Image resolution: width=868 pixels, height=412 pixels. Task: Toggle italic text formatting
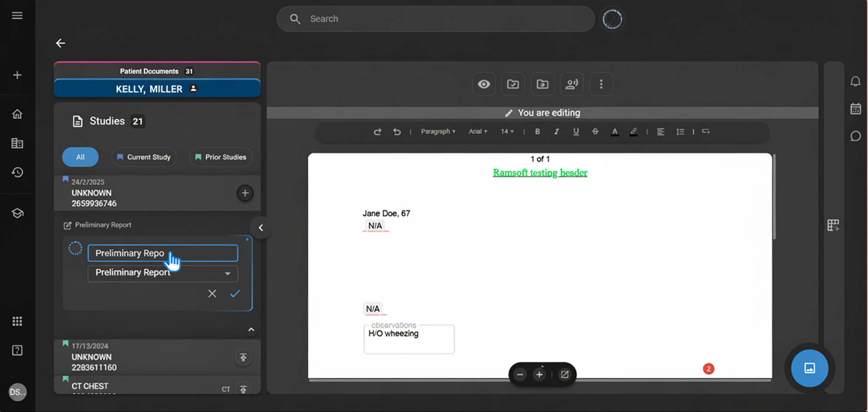tap(556, 132)
